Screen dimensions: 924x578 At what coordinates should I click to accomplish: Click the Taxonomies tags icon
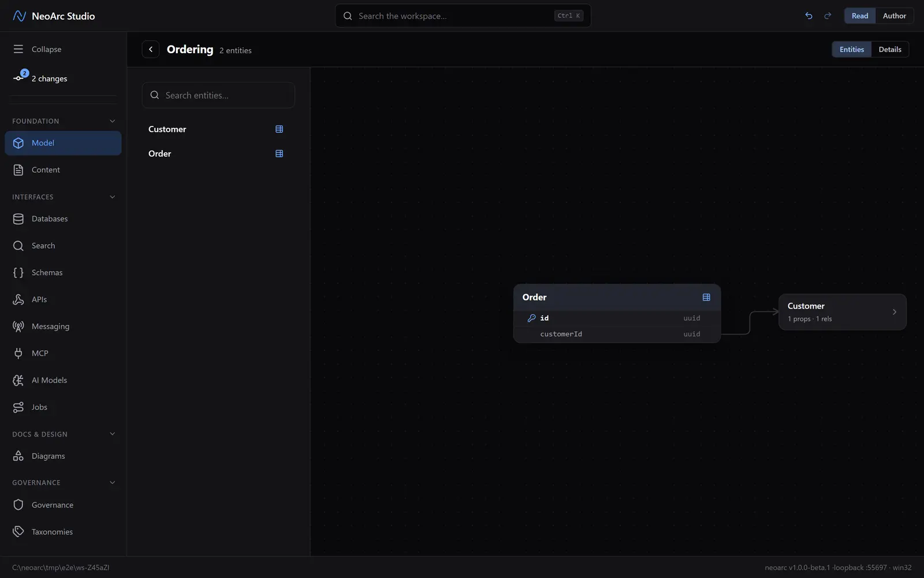coord(18,532)
